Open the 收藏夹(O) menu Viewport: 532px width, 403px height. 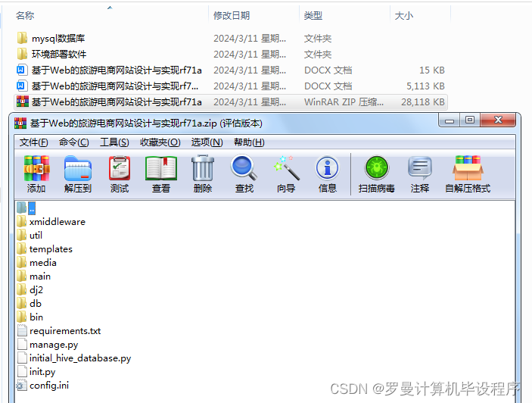pyautogui.click(x=160, y=142)
